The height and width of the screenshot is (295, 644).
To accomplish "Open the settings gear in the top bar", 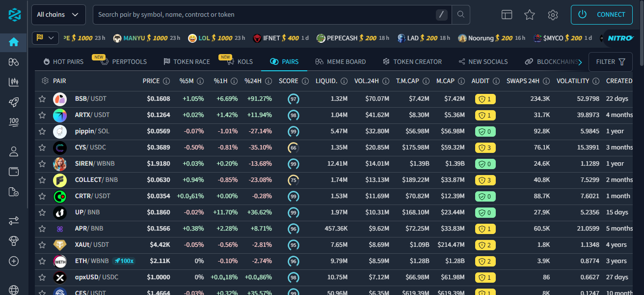I will [x=553, y=15].
